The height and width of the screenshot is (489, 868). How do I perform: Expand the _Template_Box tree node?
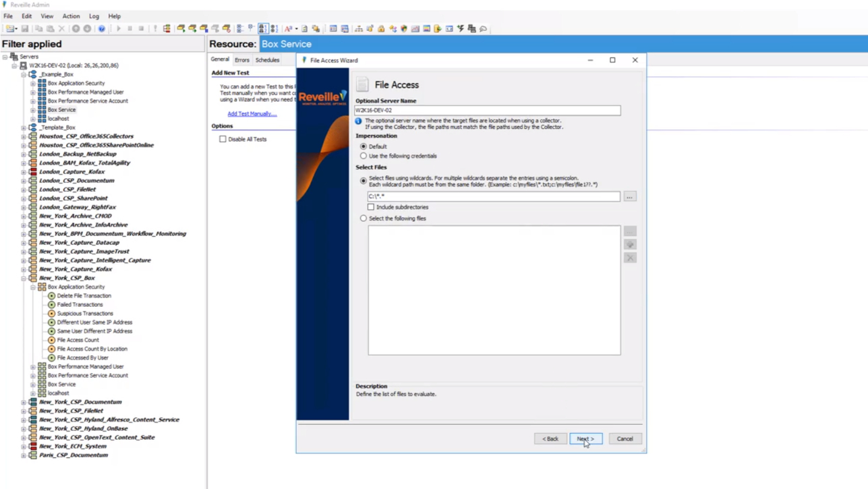[x=24, y=127]
